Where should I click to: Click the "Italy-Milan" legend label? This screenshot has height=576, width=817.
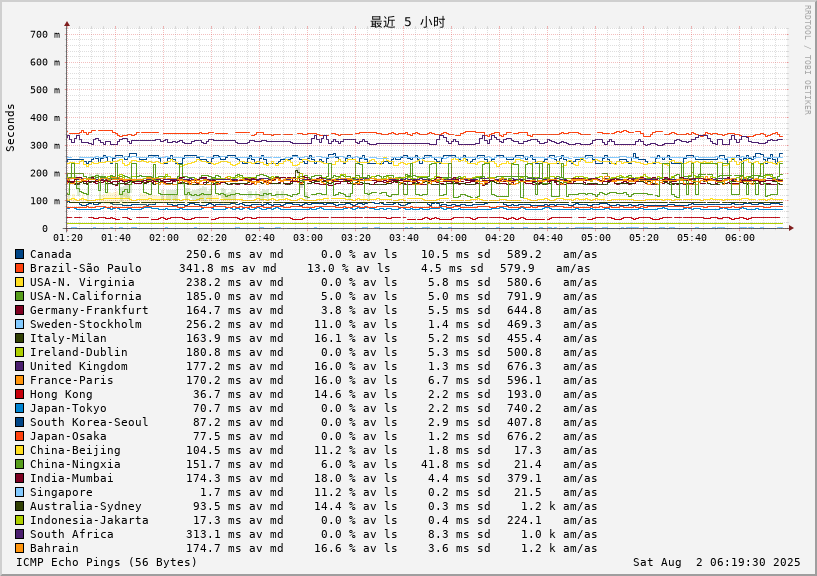click(x=68, y=338)
